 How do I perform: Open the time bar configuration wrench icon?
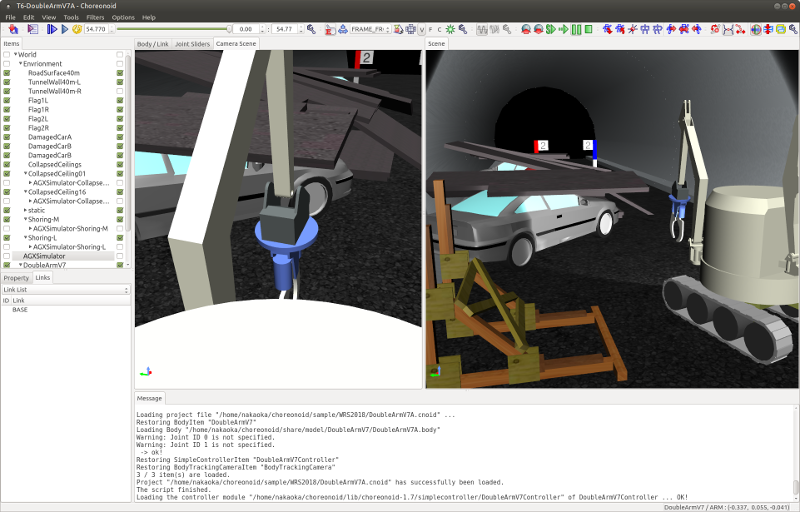[311, 29]
